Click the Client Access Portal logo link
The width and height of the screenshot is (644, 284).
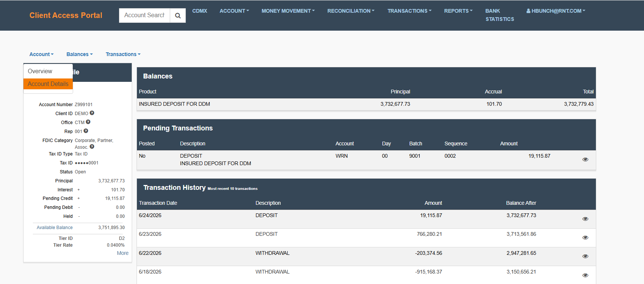(66, 15)
